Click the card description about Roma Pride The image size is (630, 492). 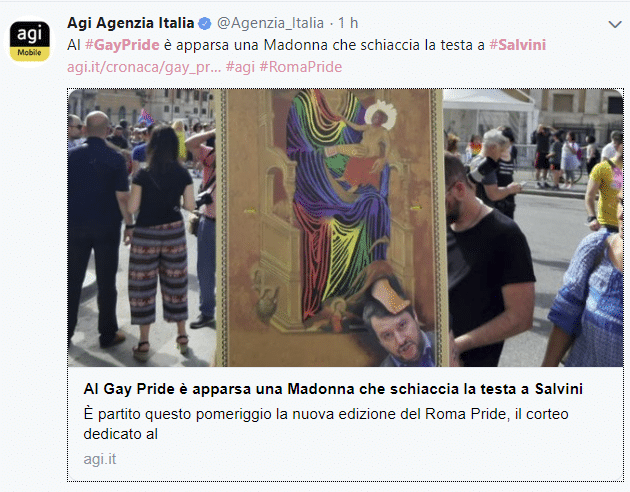[326, 424]
